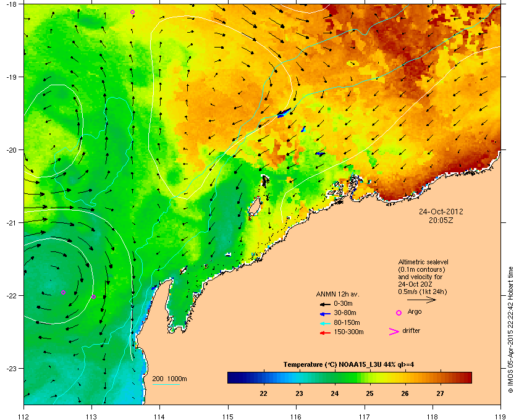Click the Temperature NOAA15_L3U colorbar title
This screenshot has height=420, width=519.
click(x=348, y=364)
